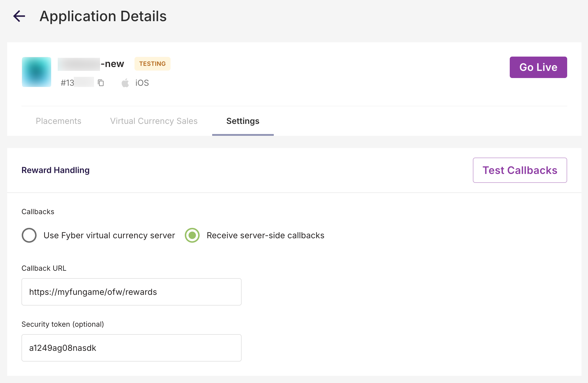Click the Security token input field
Image resolution: width=588 pixels, height=383 pixels.
pyautogui.click(x=131, y=348)
